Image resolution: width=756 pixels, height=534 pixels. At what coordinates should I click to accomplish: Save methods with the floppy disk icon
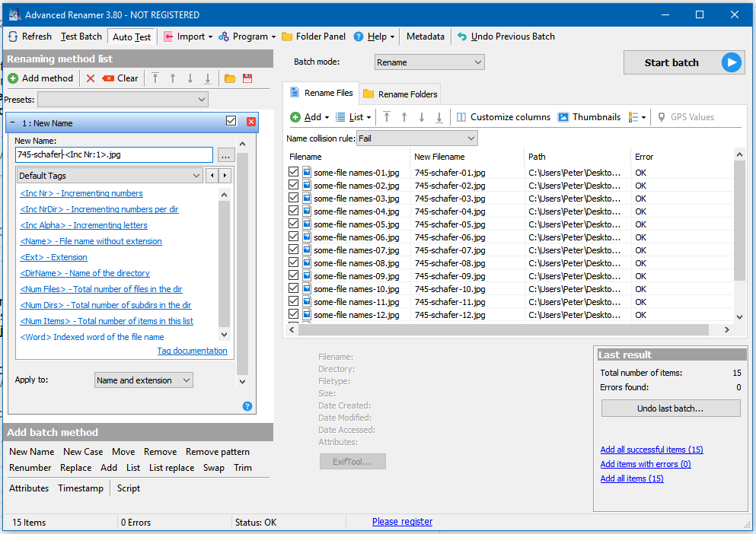247,78
